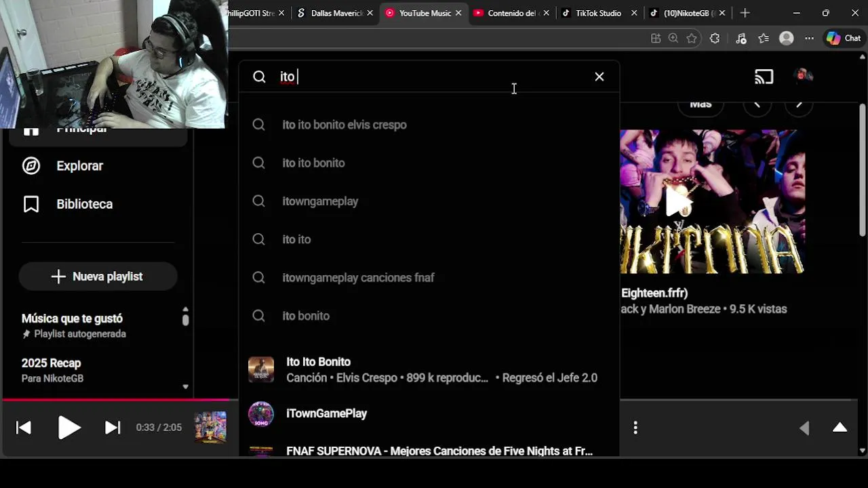Select suggestion 'ito ito bonito elvis crespo'

click(429, 125)
